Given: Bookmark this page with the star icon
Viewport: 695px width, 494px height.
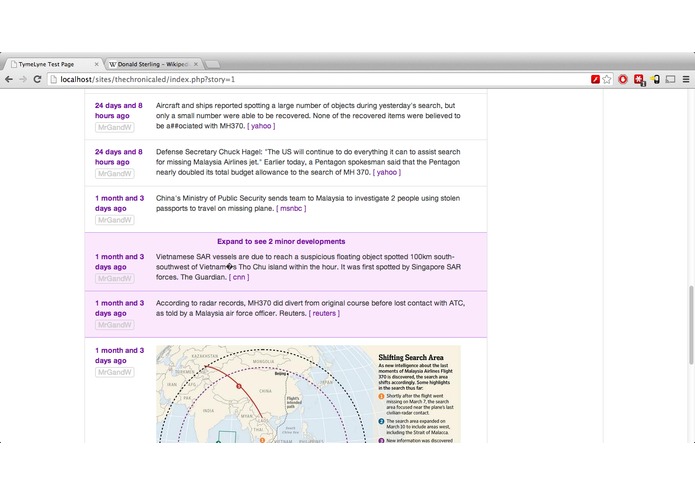Looking at the screenshot, I should click(607, 79).
